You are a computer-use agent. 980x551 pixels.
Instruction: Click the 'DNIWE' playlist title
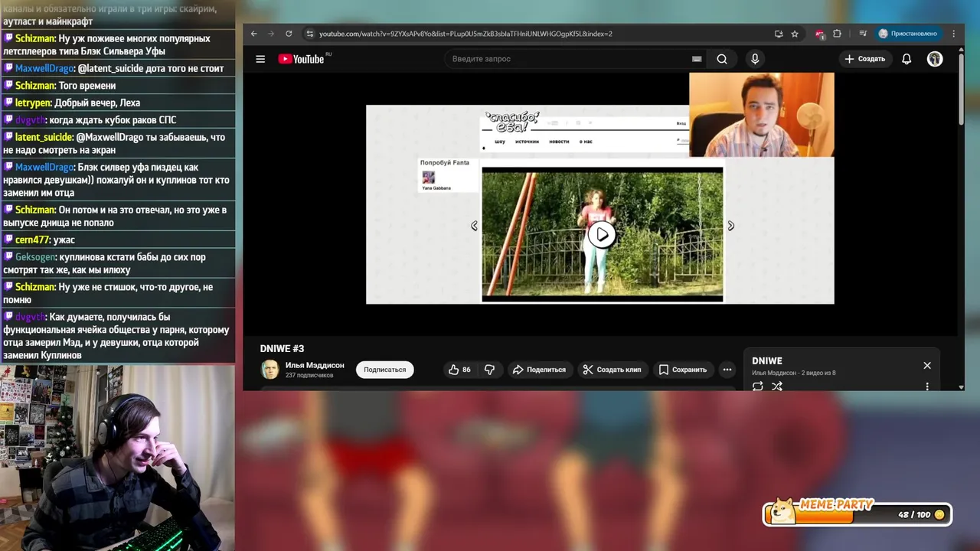(x=767, y=360)
